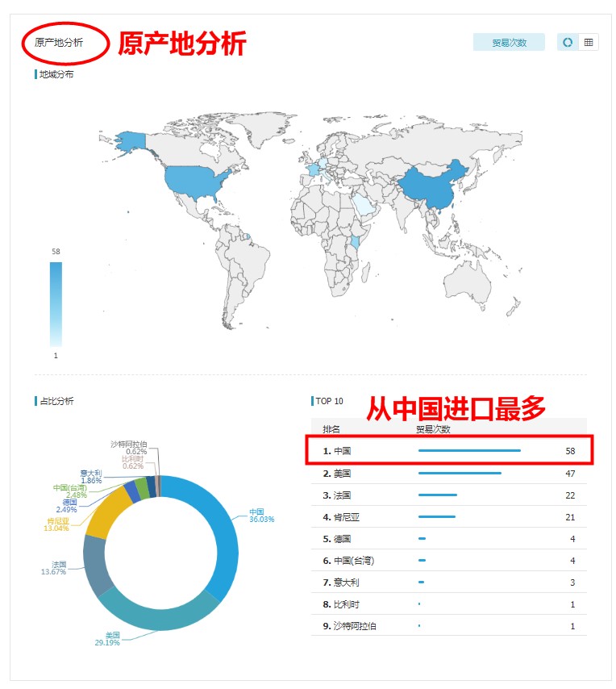Select row 6. 中国(台湾) in TOP 10
Screen dimensions: 616x689
(x=449, y=560)
